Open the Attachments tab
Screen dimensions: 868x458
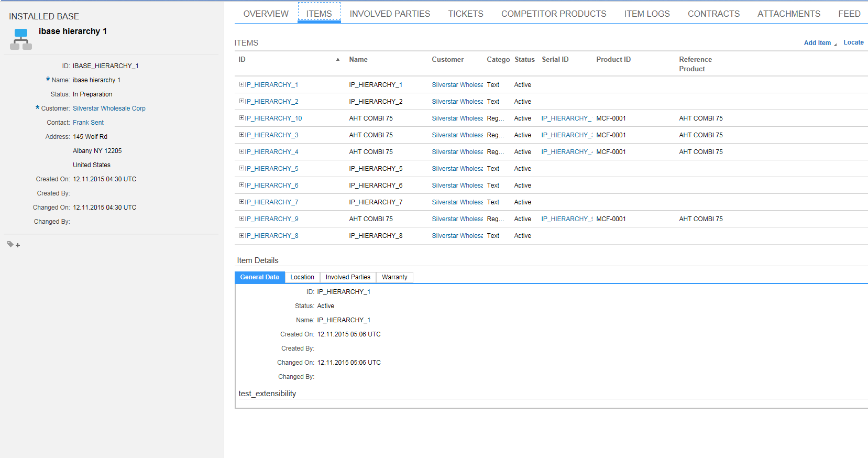[788, 14]
